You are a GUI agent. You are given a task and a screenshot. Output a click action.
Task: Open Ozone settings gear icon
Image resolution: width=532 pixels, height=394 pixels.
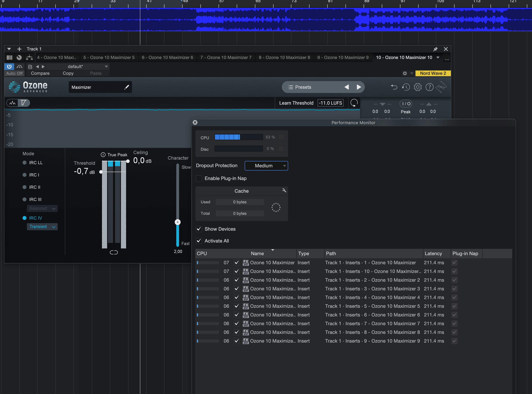(x=418, y=87)
